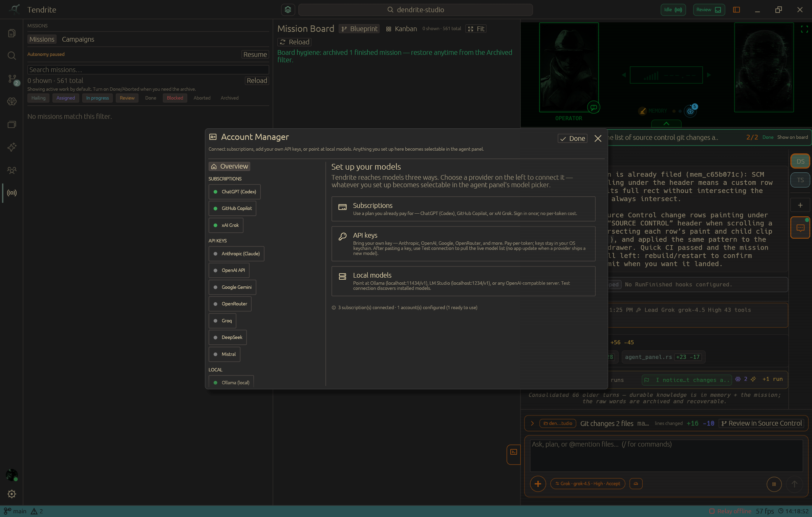This screenshot has height=517, width=812.
Task: Select ChatGPT (Codex) subscription
Action: pos(234,192)
